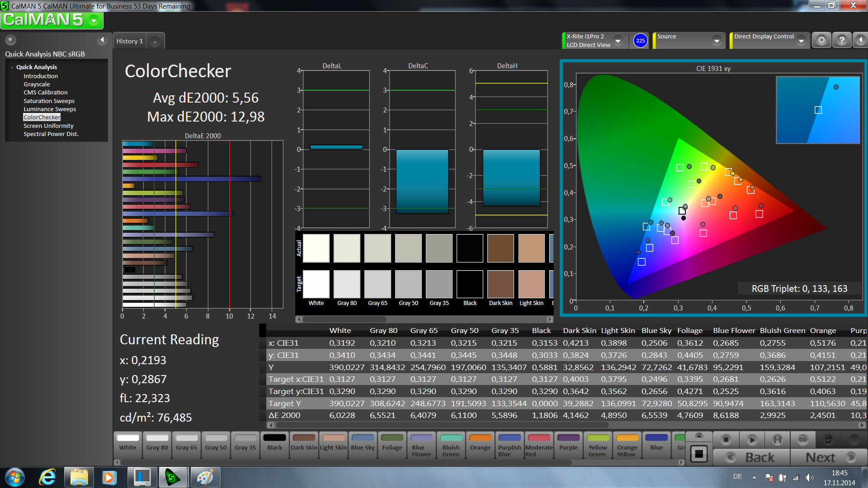Add a new history tab with plus
This screenshot has width=868, height=488.
pos(155,42)
